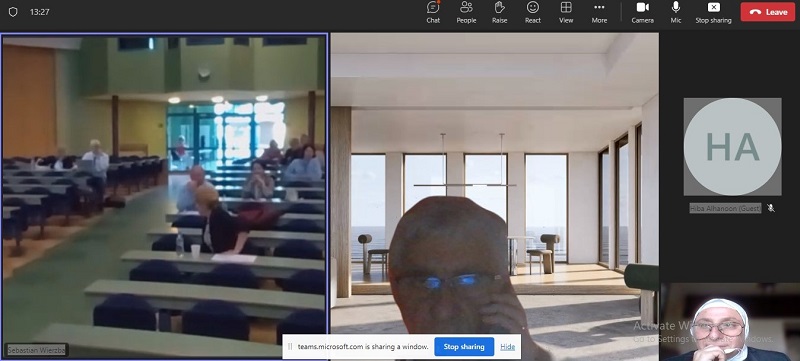Viewport: 800px width, 361px height.
Task: Show the People list
Action: (466, 12)
